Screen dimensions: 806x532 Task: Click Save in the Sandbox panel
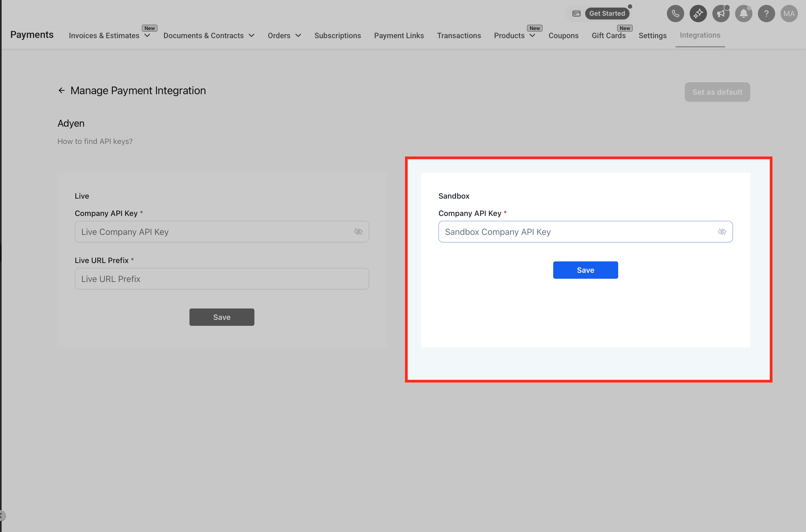click(585, 270)
